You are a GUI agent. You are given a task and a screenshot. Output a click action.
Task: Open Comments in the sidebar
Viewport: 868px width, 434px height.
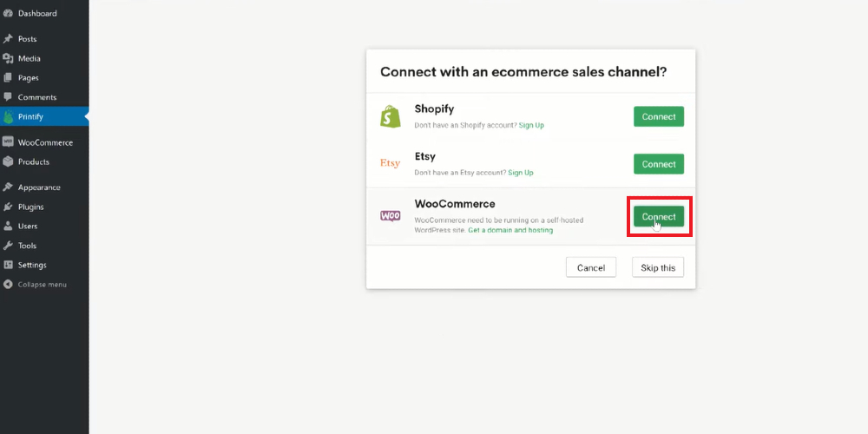44,97
